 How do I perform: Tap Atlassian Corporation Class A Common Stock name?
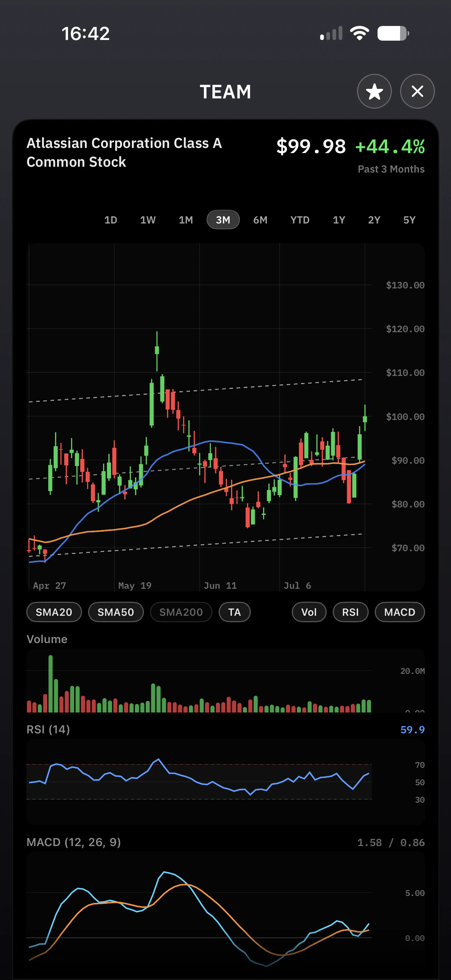tap(124, 152)
